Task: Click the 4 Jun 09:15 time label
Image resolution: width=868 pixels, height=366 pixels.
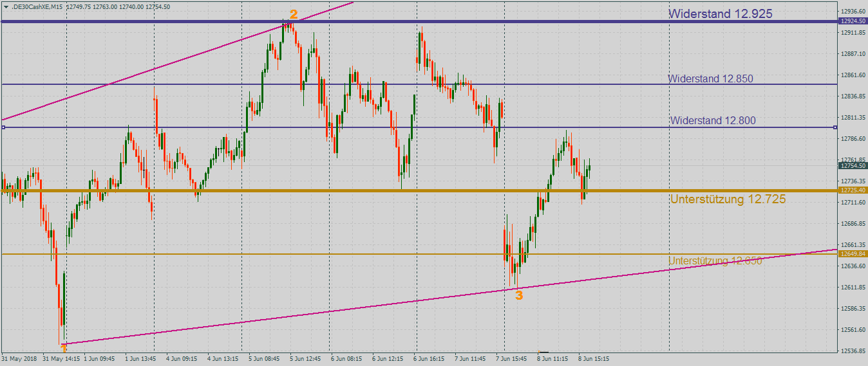Action: 182,358
